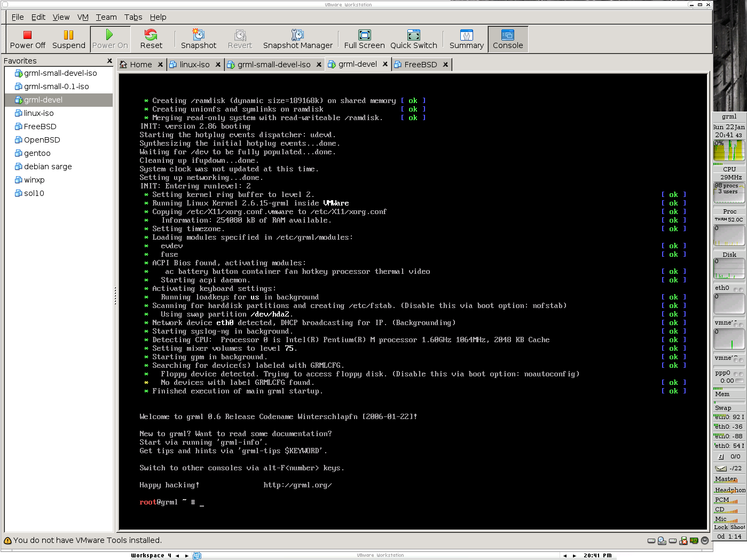The image size is (747, 560).
Task: Click the gkrellm CPU usage chart
Action: (729, 151)
